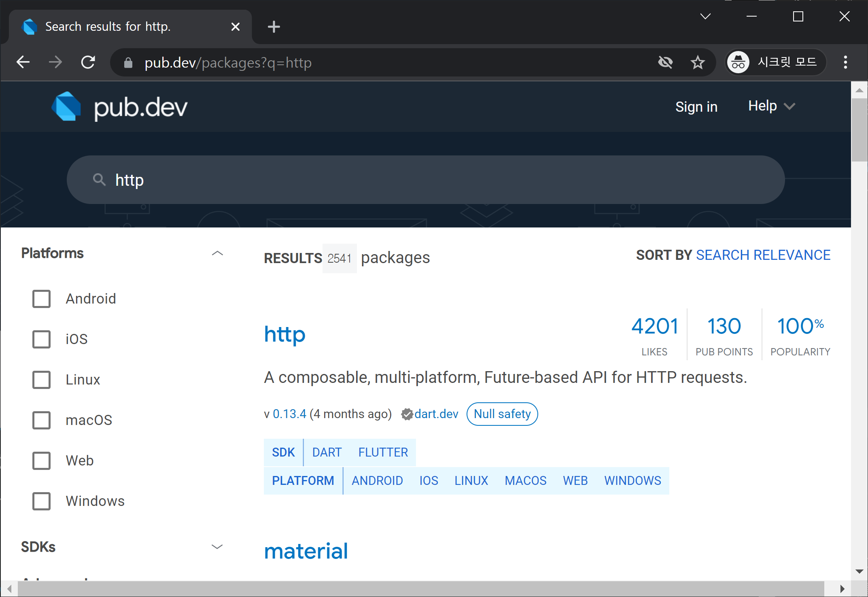Open Chrome three-dot menu

[845, 62]
